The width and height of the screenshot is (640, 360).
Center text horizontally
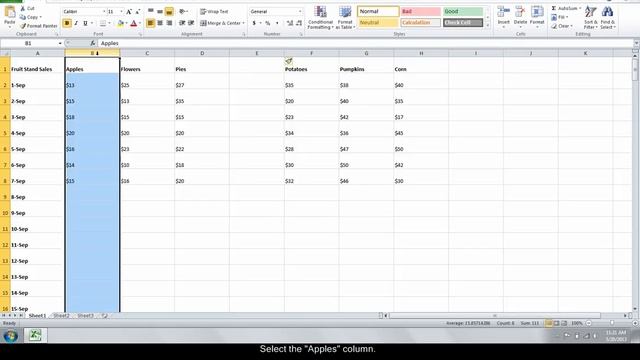click(160, 23)
